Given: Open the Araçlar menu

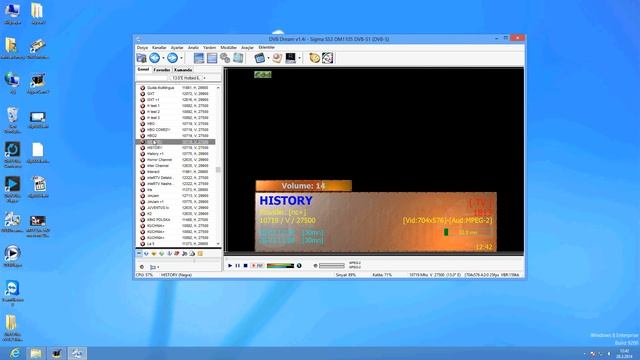Looking at the screenshot, I should 247,48.
